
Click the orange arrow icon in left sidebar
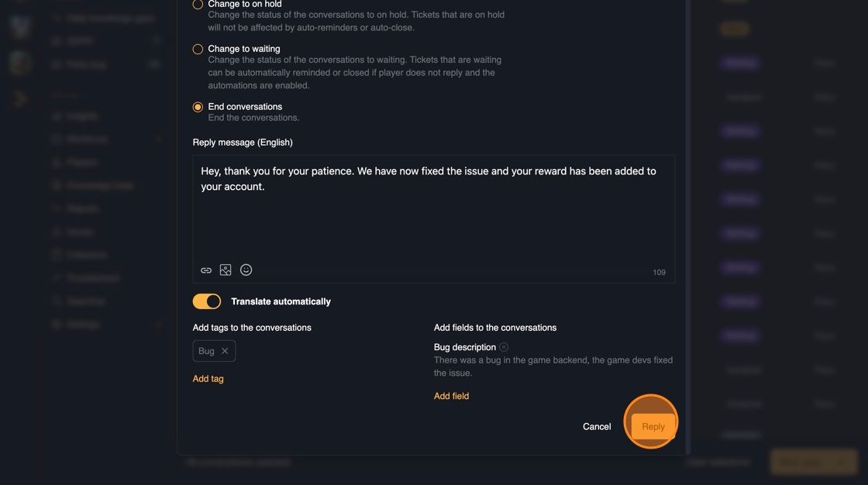(20, 98)
